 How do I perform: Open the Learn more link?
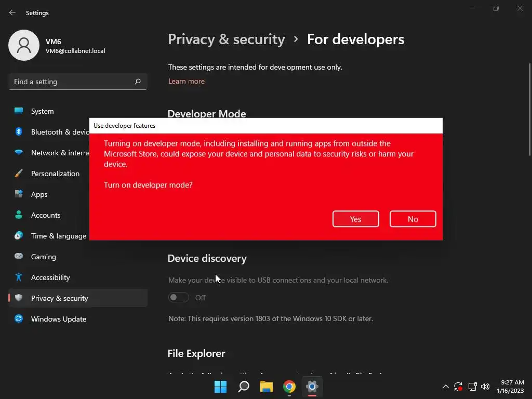tap(187, 82)
